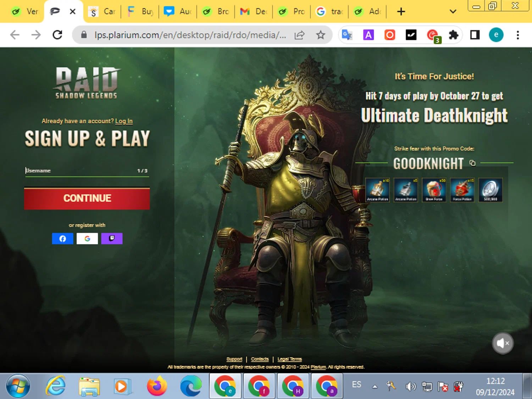Click the 500,000 silver reward thumbnail
The image size is (532, 399).
tap(491, 190)
